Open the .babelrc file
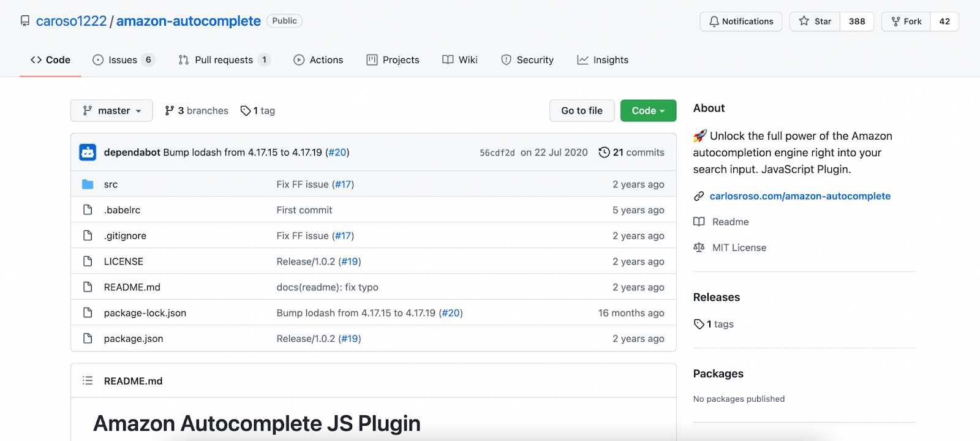Screen dimensions: 980x441 pyautogui.click(x=122, y=210)
